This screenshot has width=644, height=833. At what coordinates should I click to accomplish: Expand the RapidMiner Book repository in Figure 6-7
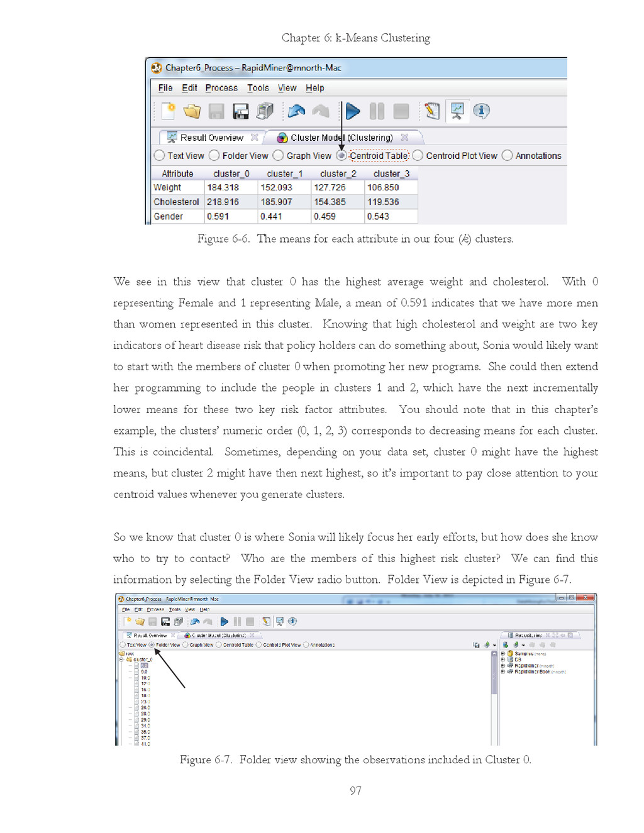[503, 671]
